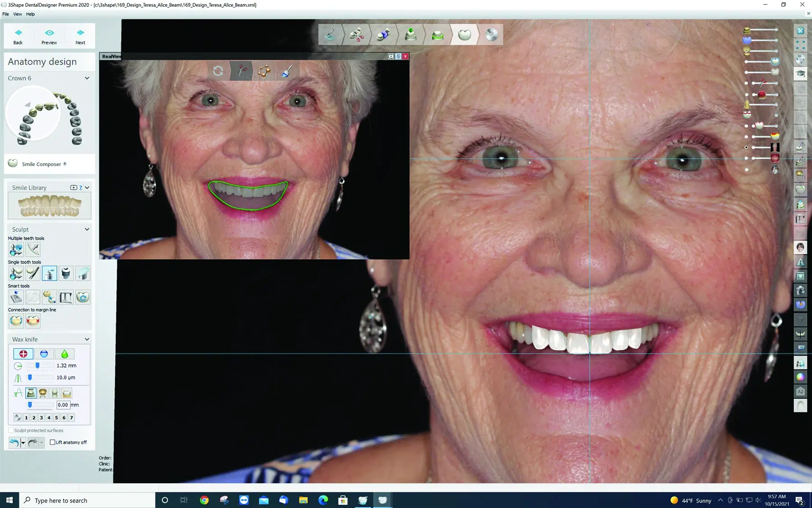Click the undo arrow icon

(x=14, y=443)
